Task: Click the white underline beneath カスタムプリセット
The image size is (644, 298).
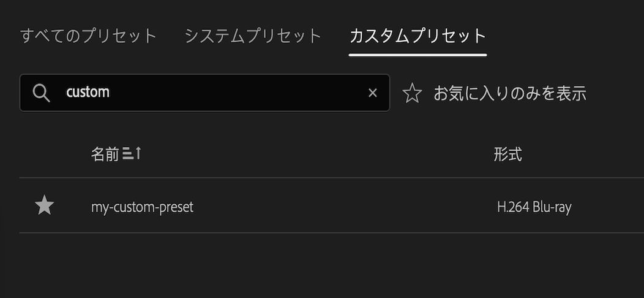Action: coord(417,55)
